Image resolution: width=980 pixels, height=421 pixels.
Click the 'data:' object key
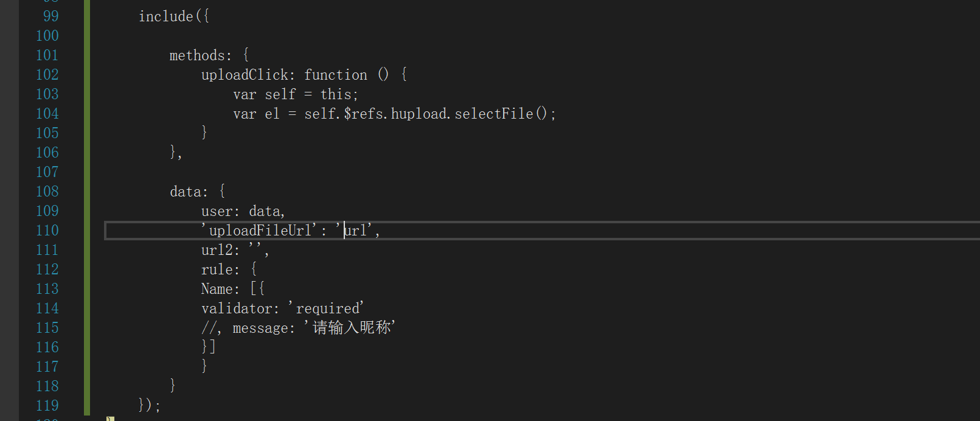tap(189, 192)
